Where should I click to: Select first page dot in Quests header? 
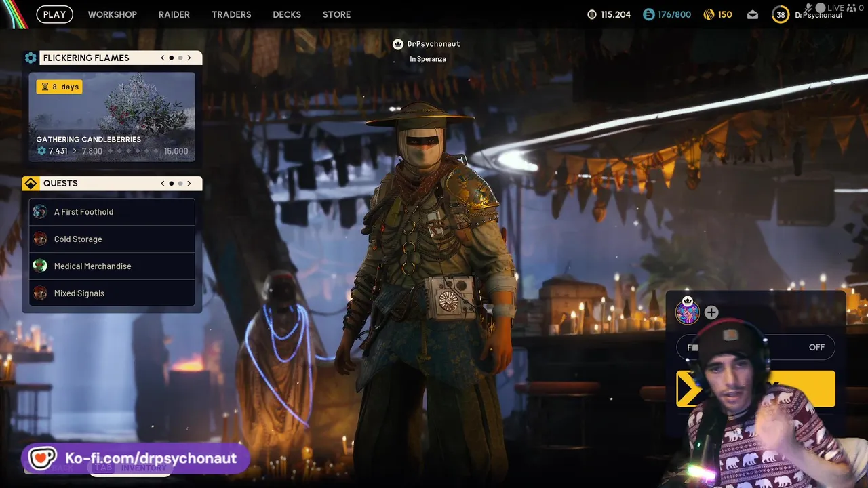pos(172,183)
